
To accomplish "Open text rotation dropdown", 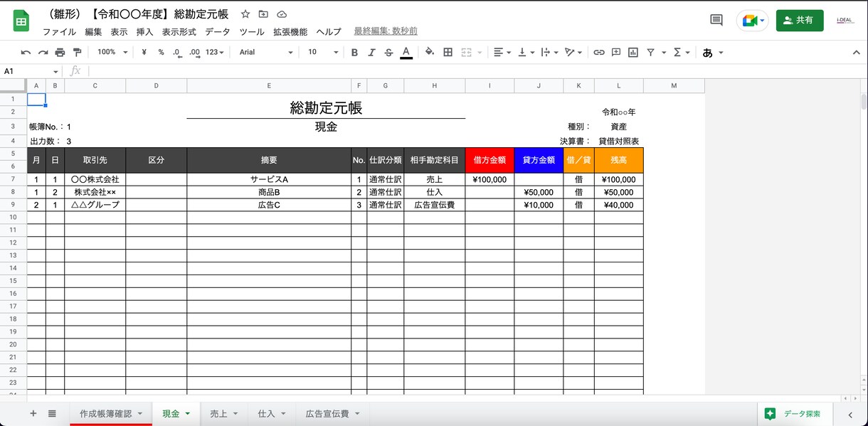I will 573,52.
